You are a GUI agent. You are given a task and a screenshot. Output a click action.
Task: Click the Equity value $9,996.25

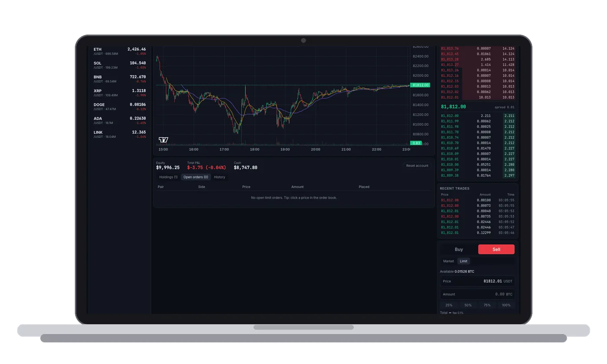168,168
